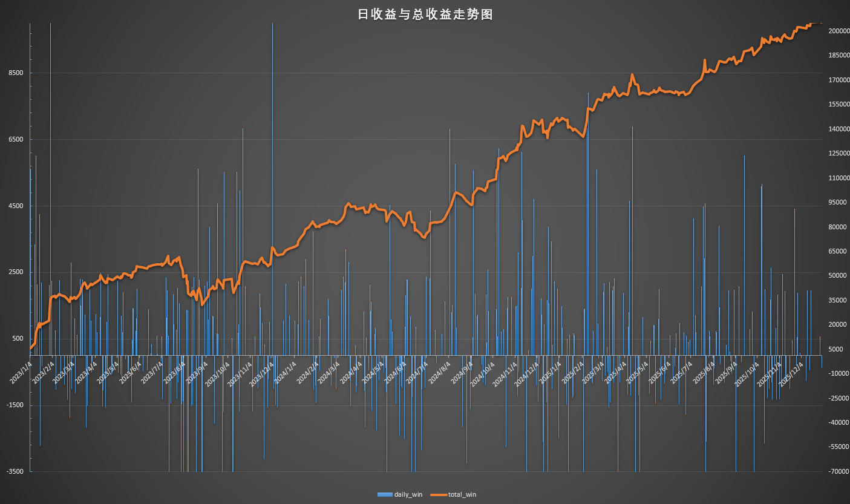Select the total_win legend label
The width and height of the screenshot is (850, 504).
462,495
